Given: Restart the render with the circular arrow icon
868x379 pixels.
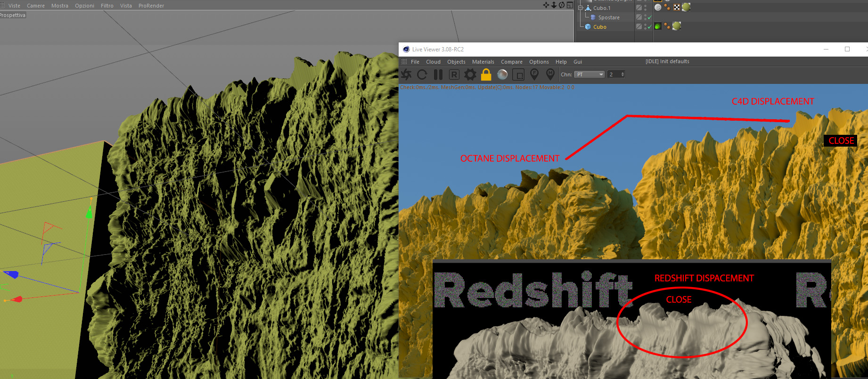Looking at the screenshot, I should click(x=422, y=74).
